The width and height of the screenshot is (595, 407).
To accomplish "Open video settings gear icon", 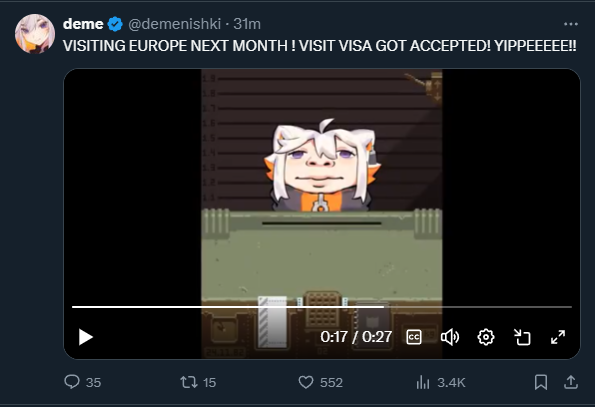I will pyautogui.click(x=486, y=337).
